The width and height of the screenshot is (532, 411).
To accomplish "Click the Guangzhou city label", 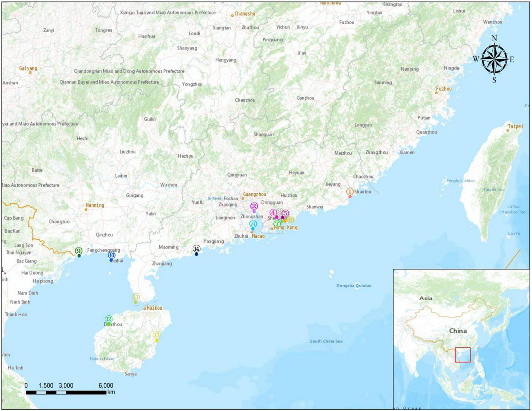I will tap(254, 194).
